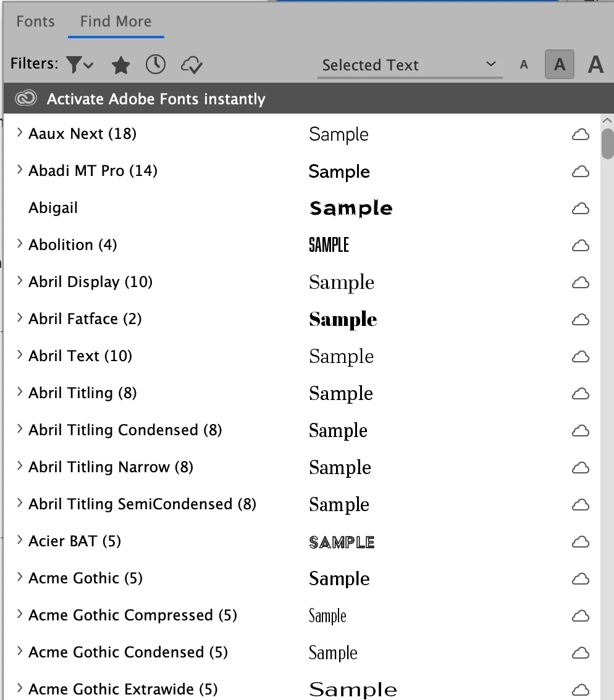Click the scrollbar up arrow
The image size is (614, 700).
pyautogui.click(x=607, y=120)
